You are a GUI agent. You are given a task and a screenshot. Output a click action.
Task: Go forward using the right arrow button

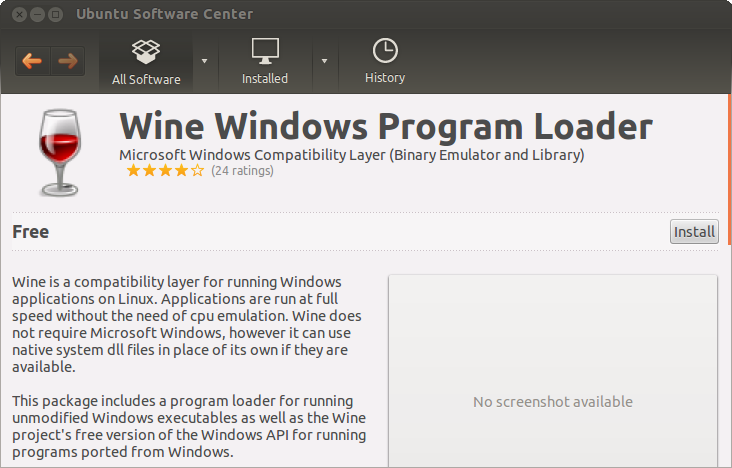68,61
